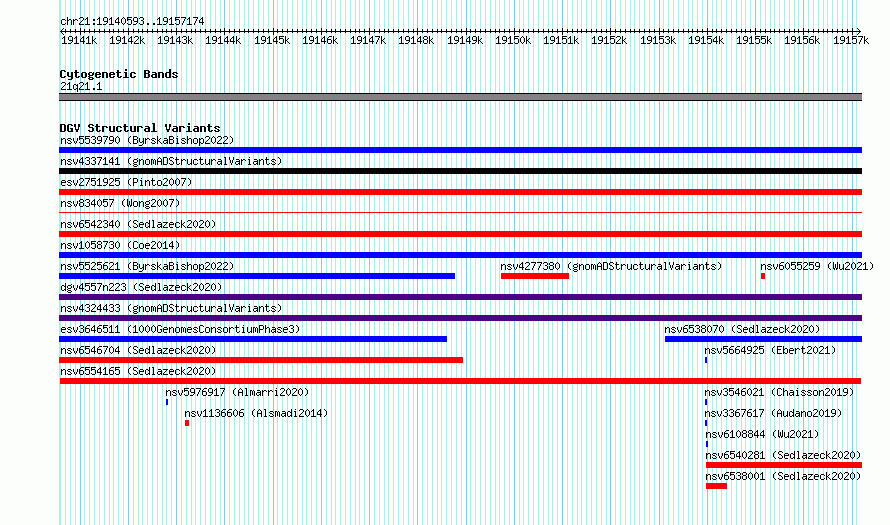Click the 19145k ruler tick label
Image resolution: width=890 pixels, height=525 pixels.
tap(272, 40)
